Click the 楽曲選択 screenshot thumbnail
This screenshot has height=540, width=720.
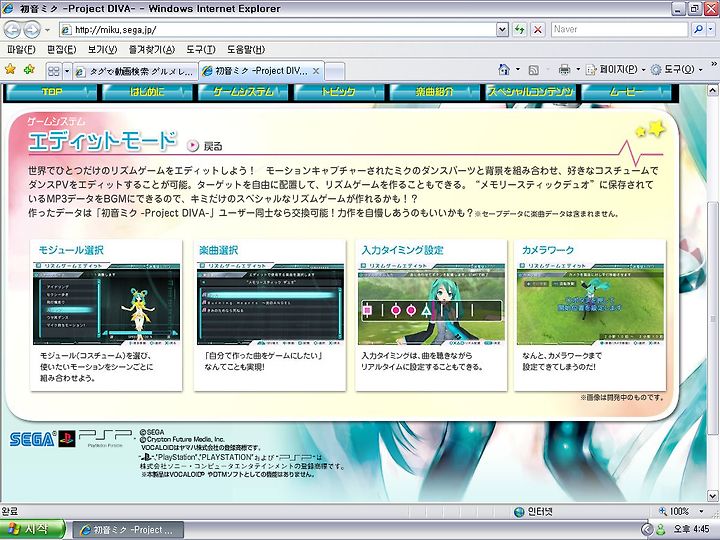click(270, 304)
